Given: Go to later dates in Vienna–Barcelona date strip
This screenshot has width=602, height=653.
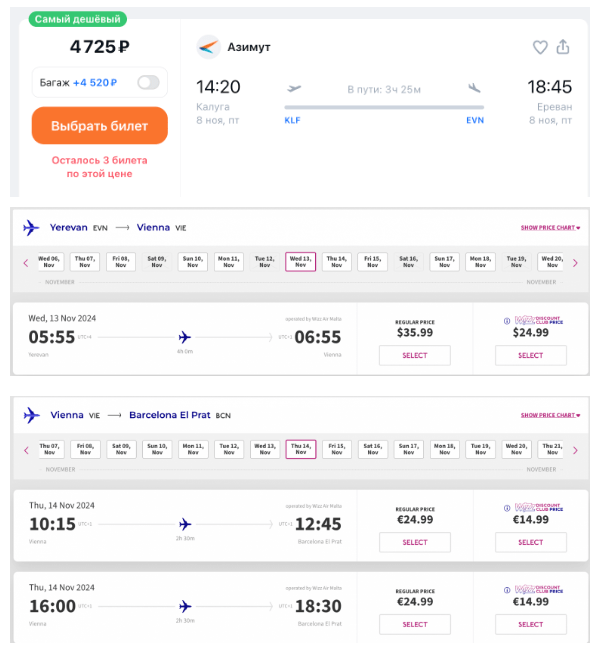Looking at the screenshot, I should pyautogui.click(x=575, y=450).
